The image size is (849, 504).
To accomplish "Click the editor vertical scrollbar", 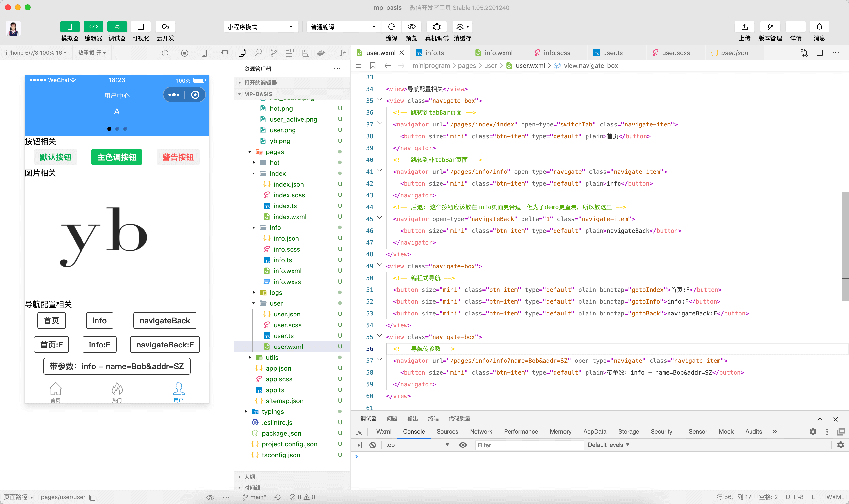I will coord(845,246).
